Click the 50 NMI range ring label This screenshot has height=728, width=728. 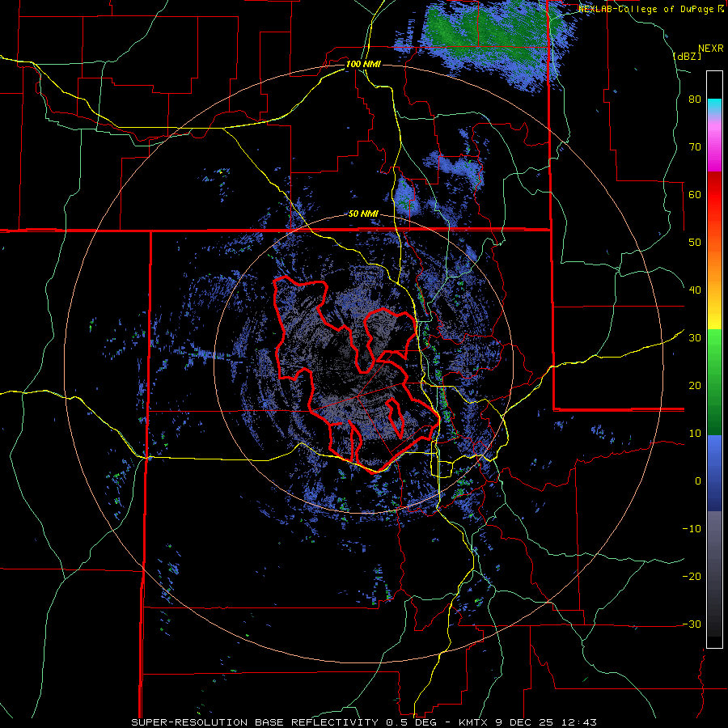pos(363,214)
